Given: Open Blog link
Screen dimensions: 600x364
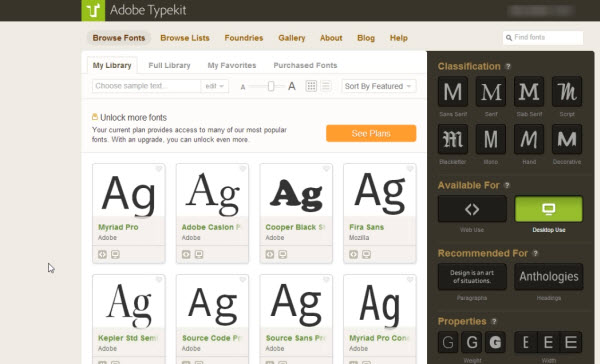Looking at the screenshot, I should [x=366, y=38].
